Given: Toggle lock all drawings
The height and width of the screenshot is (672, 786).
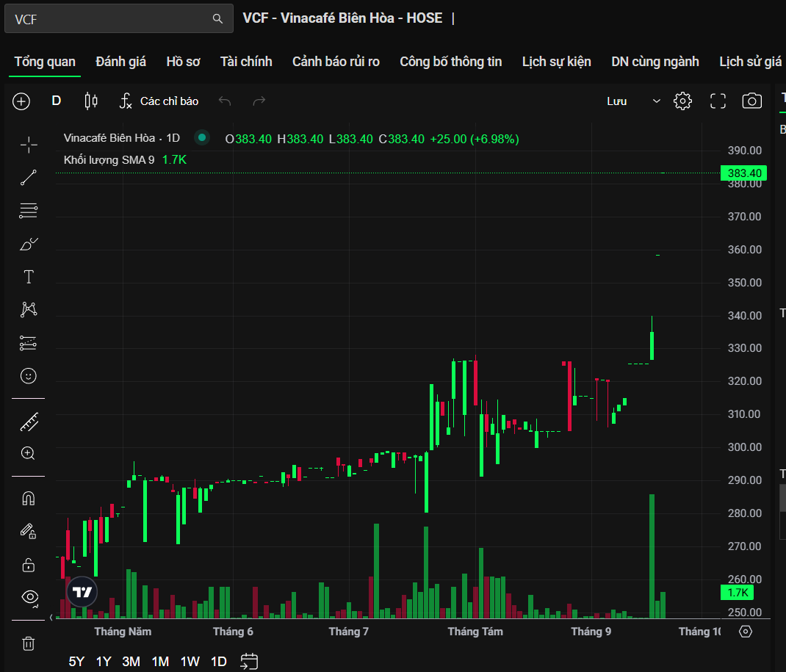Looking at the screenshot, I should [x=29, y=565].
